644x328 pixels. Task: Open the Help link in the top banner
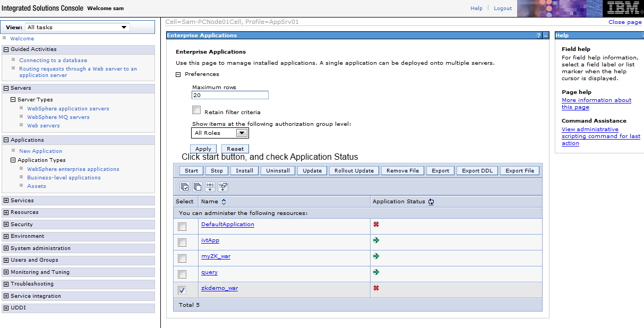coord(477,8)
